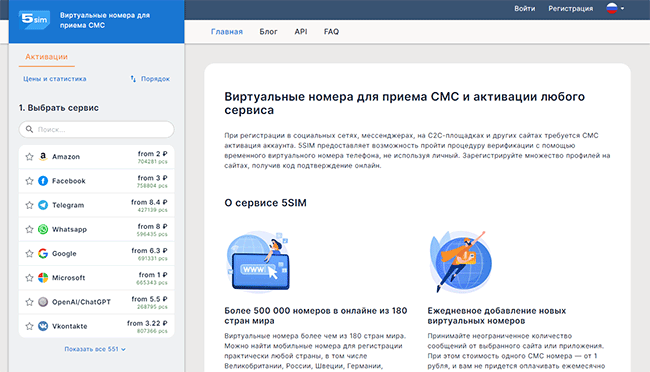The image size is (650, 372).
Task: Select the Microsoft service icon
Action: tap(43, 278)
